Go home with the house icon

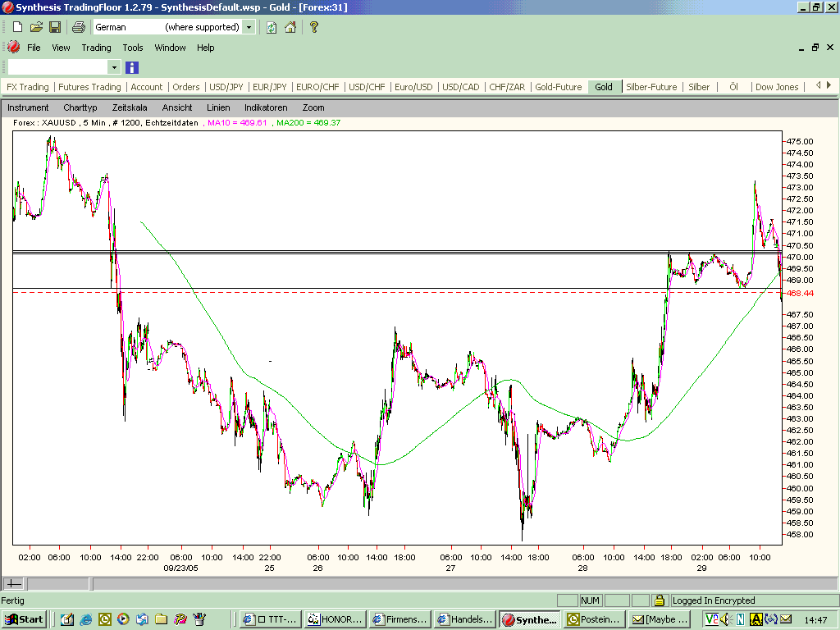(x=290, y=27)
